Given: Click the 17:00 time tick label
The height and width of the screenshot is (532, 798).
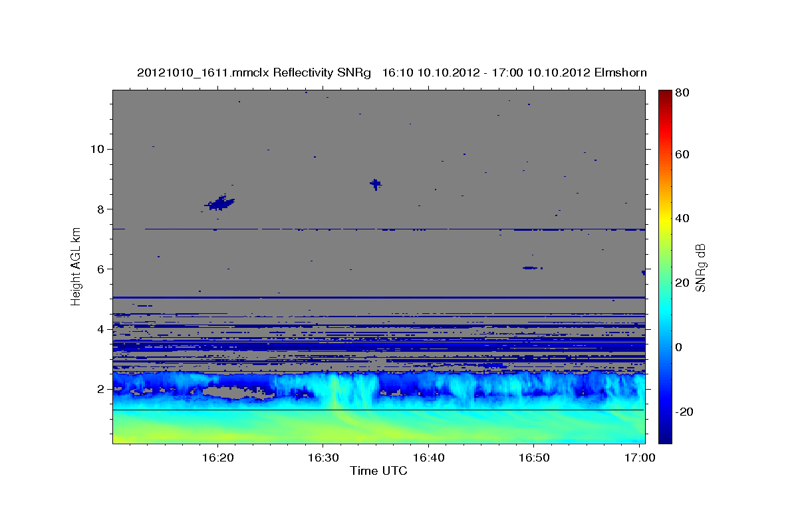Looking at the screenshot, I should 640,458.
